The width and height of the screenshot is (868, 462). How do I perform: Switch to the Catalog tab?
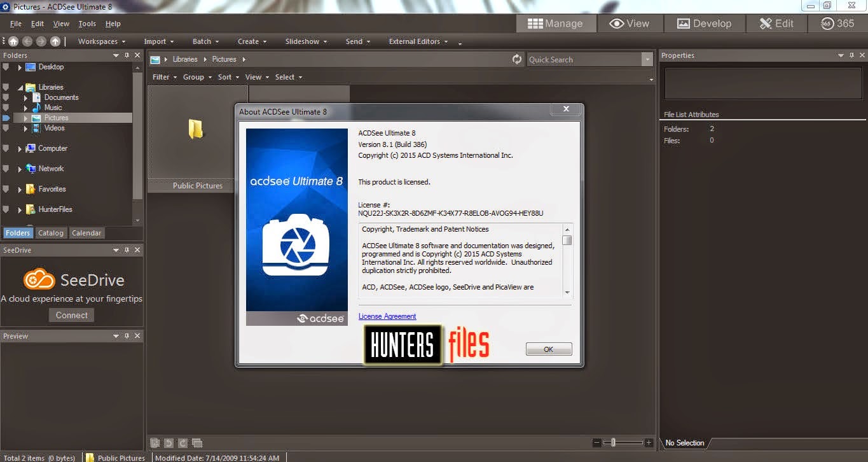click(x=51, y=233)
